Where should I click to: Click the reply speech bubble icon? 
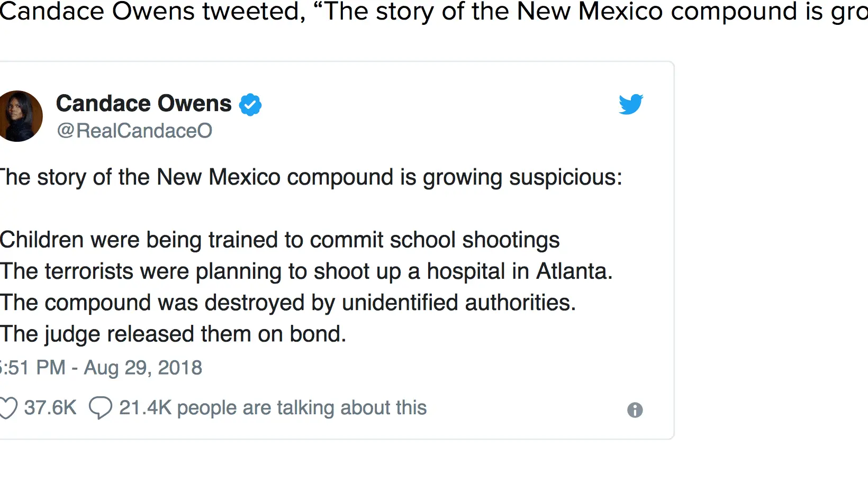(100, 408)
